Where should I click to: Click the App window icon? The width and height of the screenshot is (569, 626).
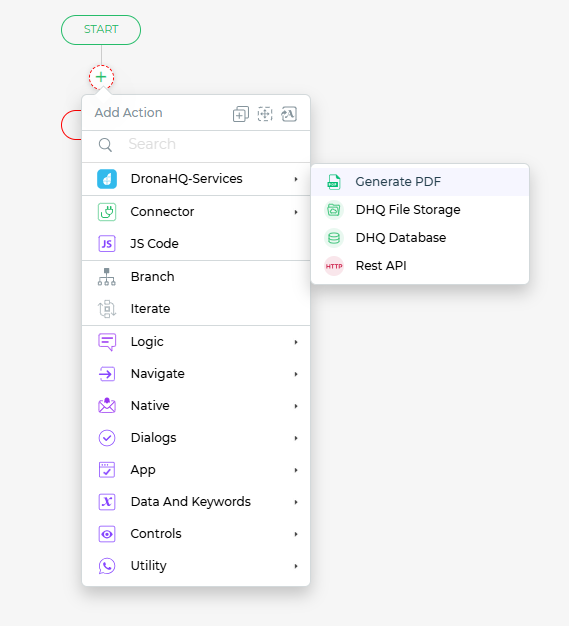pyautogui.click(x=107, y=470)
